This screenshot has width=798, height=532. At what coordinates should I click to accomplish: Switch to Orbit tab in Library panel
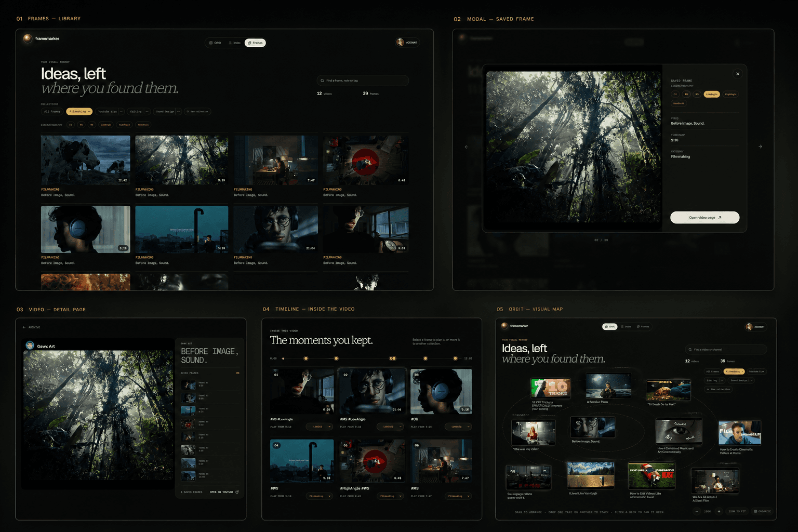point(215,43)
